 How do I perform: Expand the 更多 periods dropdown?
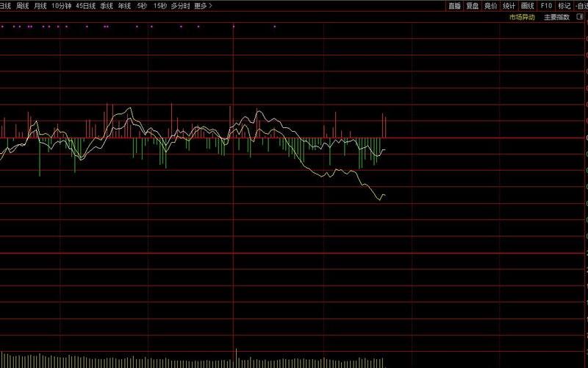pos(203,5)
